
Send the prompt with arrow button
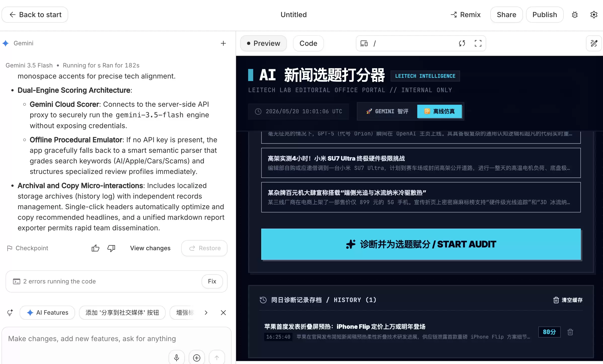point(217,358)
